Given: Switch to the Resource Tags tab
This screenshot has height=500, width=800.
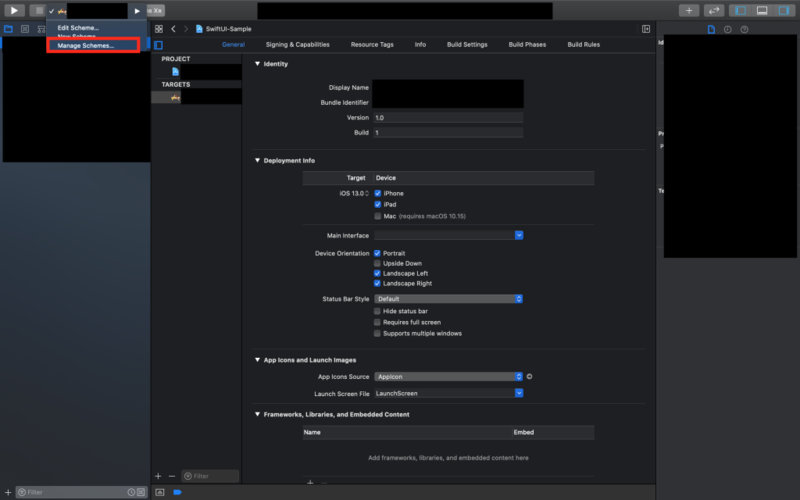Looking at the screenshot, I should pos(372,44).
